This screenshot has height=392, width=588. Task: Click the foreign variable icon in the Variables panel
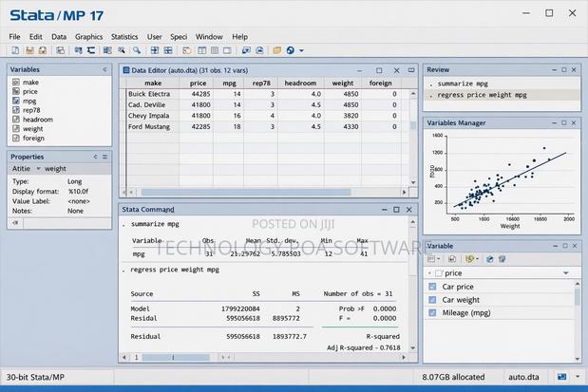16,138
